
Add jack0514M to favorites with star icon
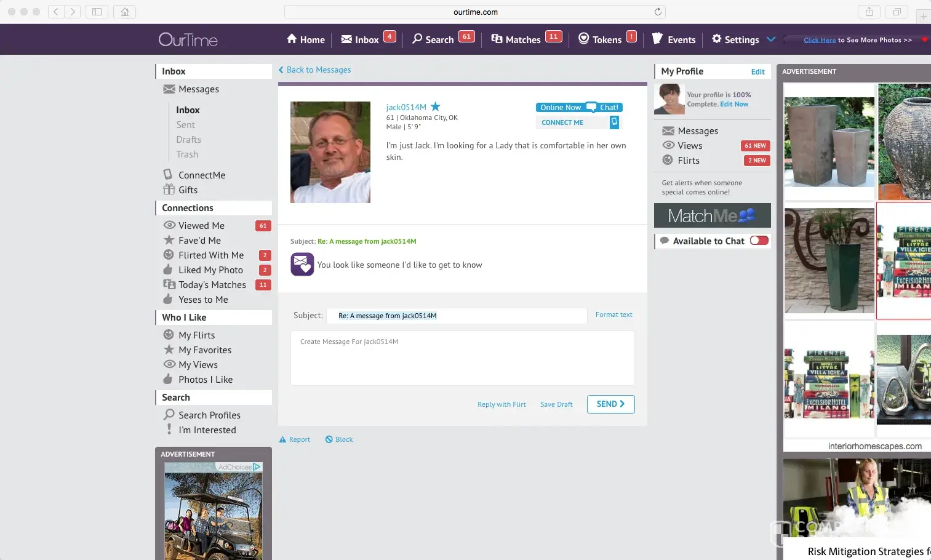436,106
